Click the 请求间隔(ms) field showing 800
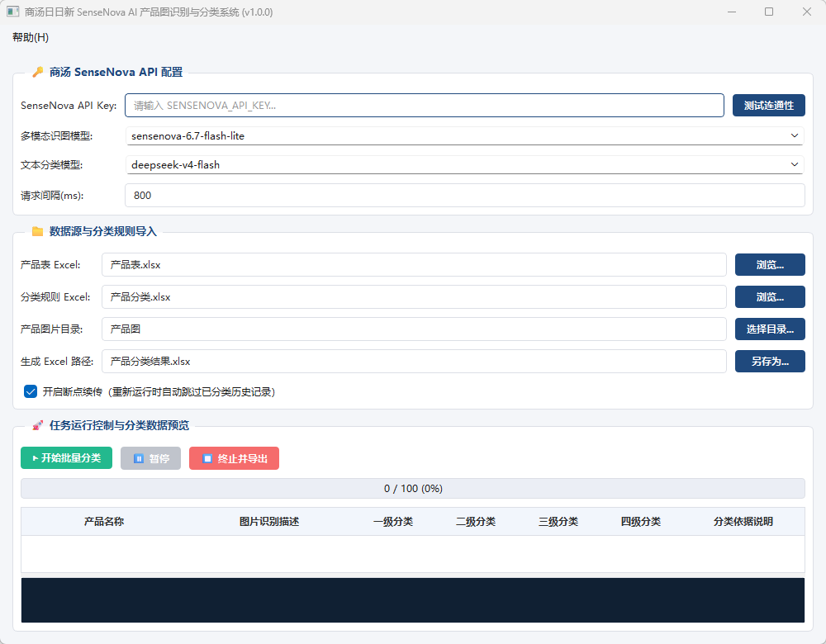826x644 pixels. [464, 196]
